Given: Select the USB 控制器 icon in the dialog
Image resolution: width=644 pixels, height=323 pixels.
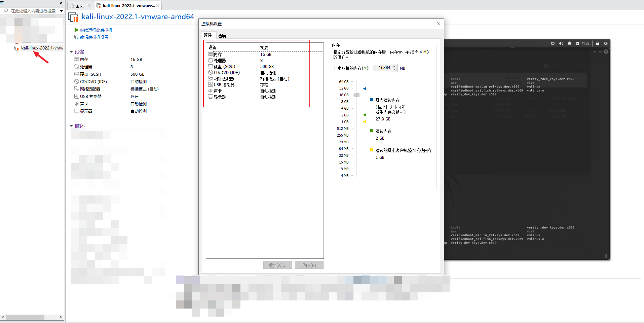Looking at the screenshot, I should coord(211,85).
